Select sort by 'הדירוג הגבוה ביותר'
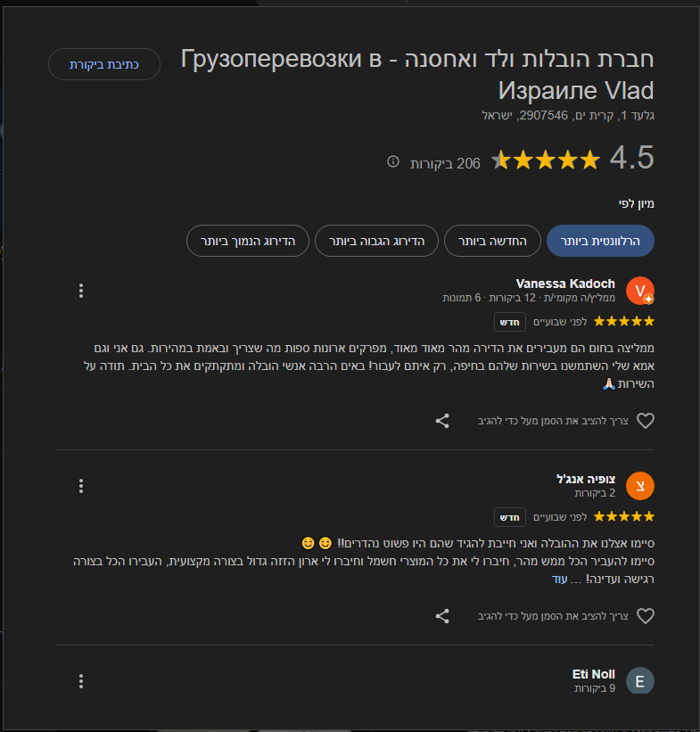This screenshot has height=732, width=700. (376, 241)
